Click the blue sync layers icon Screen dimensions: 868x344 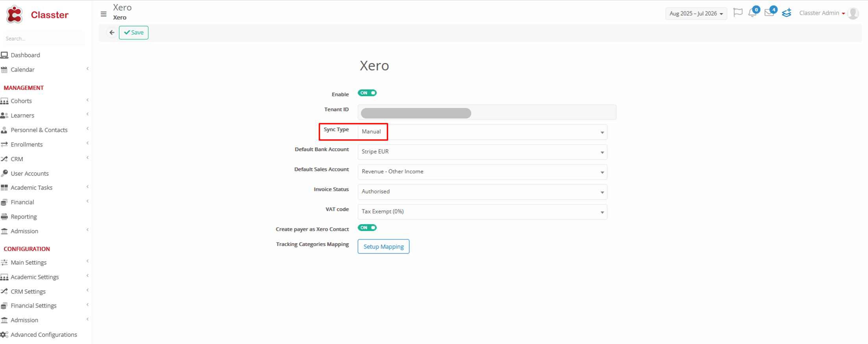[787, 13]
